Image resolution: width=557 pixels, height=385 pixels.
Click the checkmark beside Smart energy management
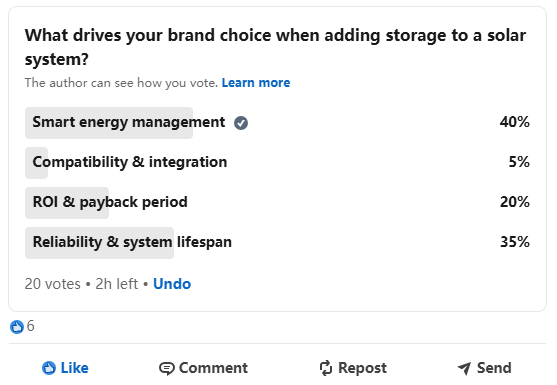coord(241,123)
